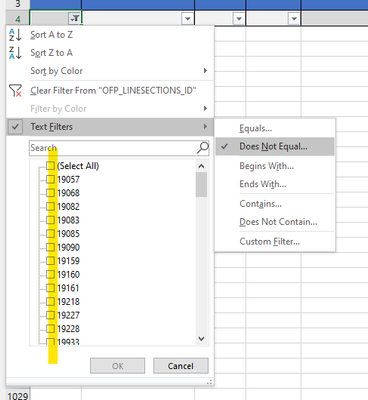The image size is (368, 400).
Task: Select row header 3
Action: pyautogui.click(x=18, y=4)
